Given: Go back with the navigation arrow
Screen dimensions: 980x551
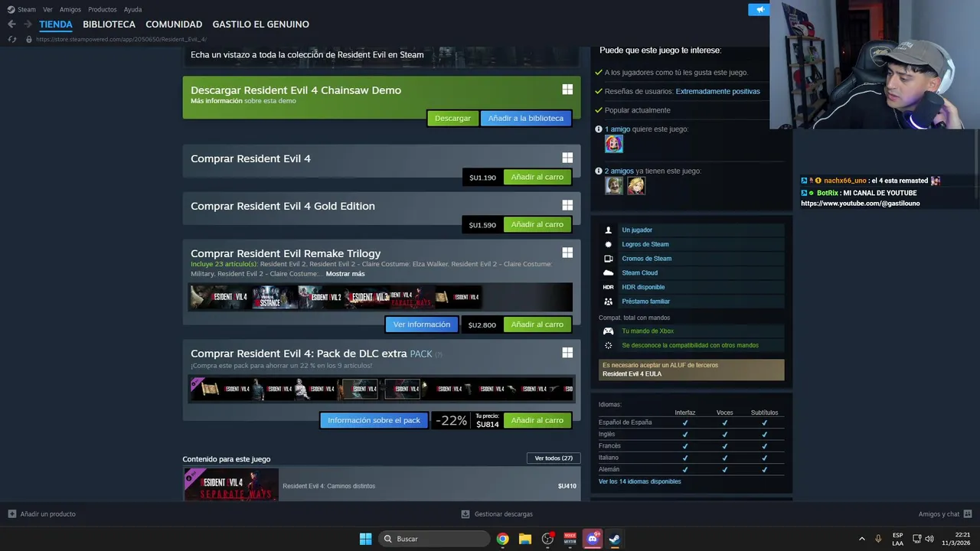Looking at the screenshot, I should (11, 24).
